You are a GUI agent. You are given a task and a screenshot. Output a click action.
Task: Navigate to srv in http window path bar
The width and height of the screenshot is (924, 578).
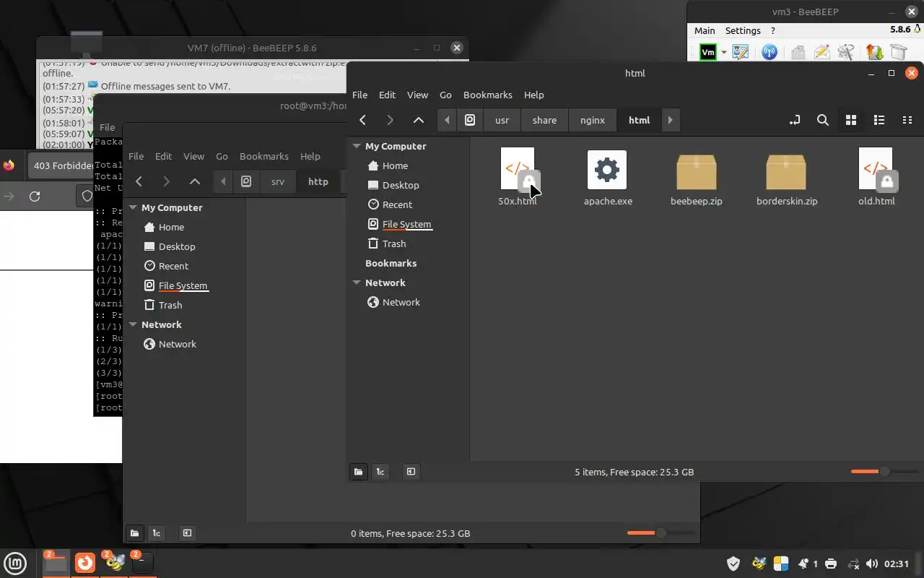point(278,181)
